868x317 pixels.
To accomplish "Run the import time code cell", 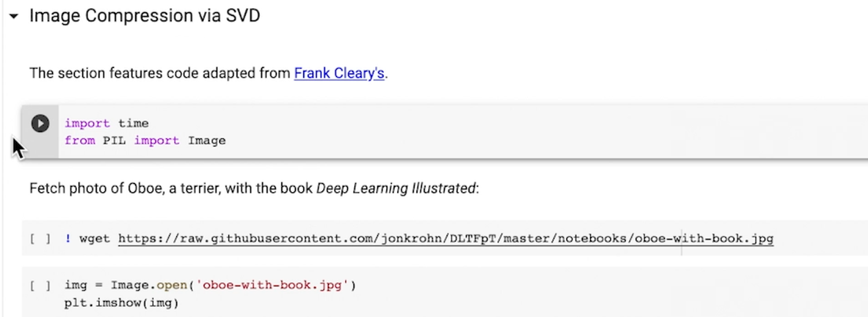I will (x=40, y=124).
